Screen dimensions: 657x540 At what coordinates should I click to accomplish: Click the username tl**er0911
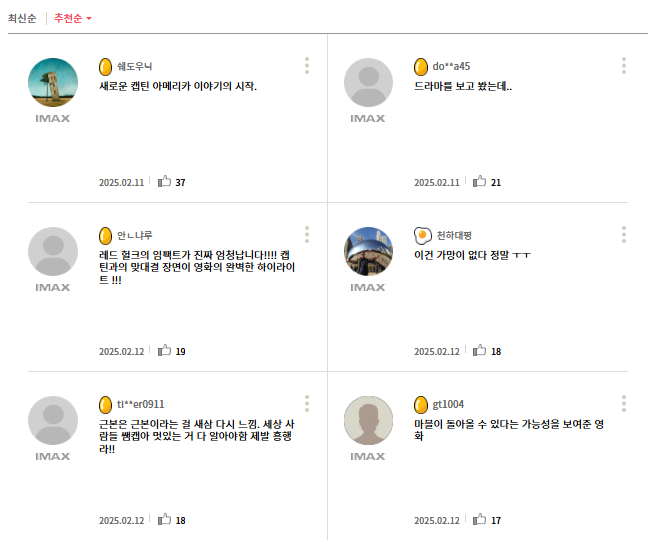pos(140,405)
